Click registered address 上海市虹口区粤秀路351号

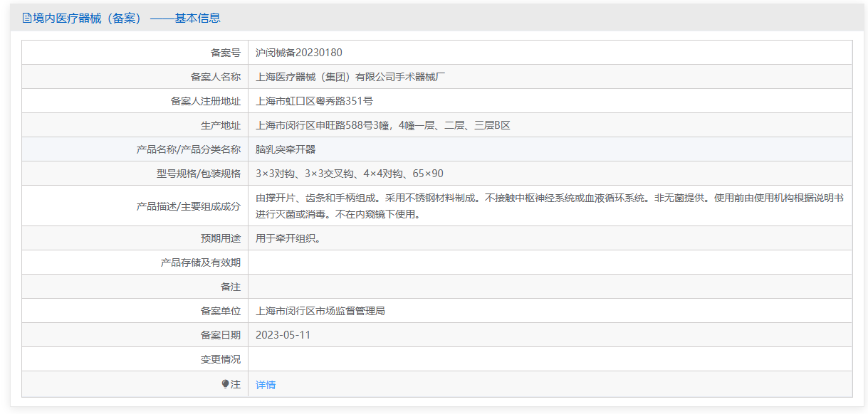point(314,101)
